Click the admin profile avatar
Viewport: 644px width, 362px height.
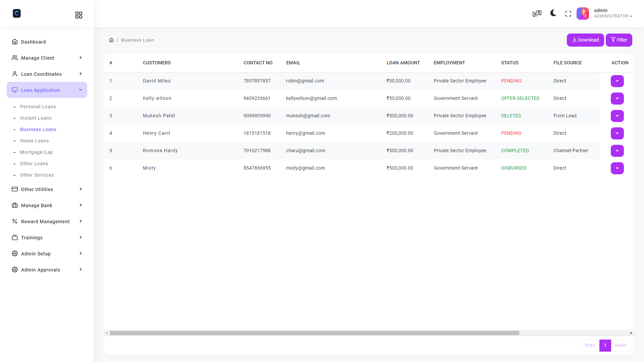click(x=583, y=13)
